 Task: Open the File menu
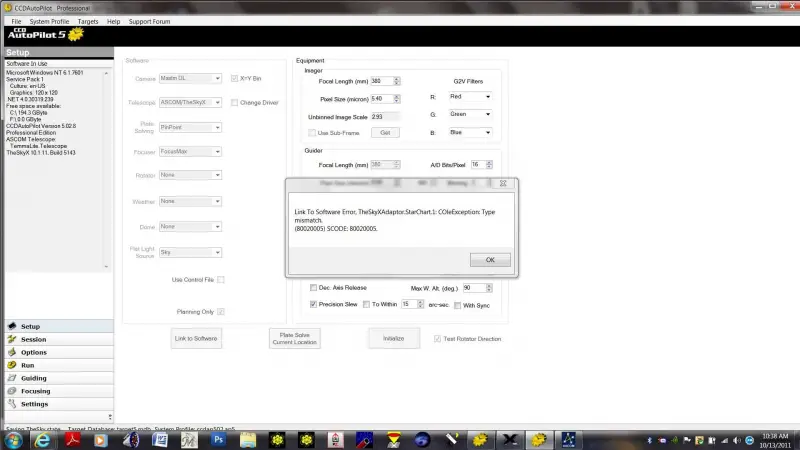point(16,21)
